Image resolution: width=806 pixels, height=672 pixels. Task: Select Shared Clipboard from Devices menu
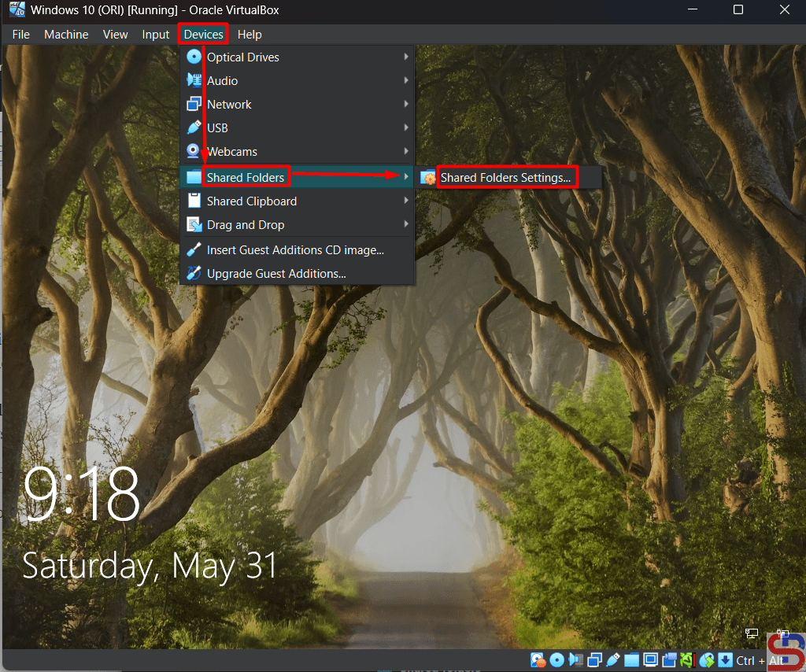tap(252, 201)
